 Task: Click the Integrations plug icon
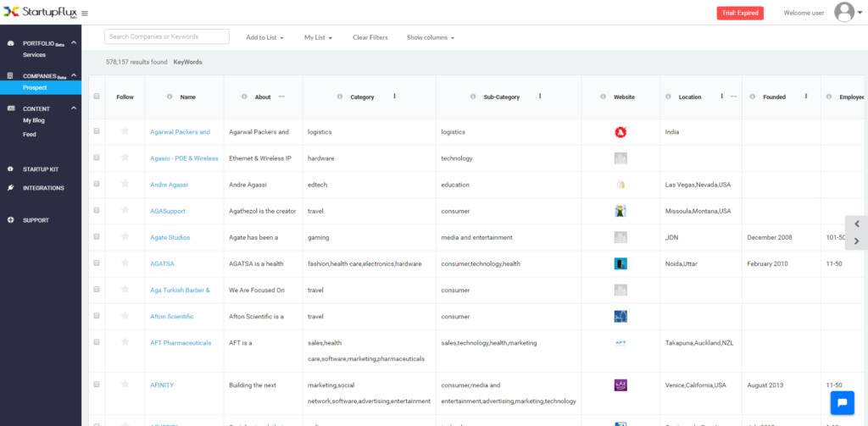10,188
